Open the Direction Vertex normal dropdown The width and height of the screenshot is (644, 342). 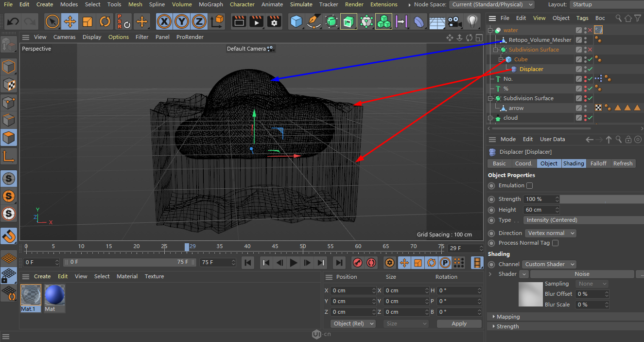point(551,233)
